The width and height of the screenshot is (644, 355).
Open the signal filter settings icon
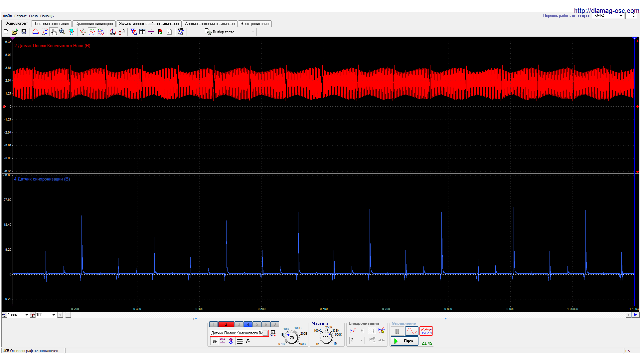[x=133, y=32]
